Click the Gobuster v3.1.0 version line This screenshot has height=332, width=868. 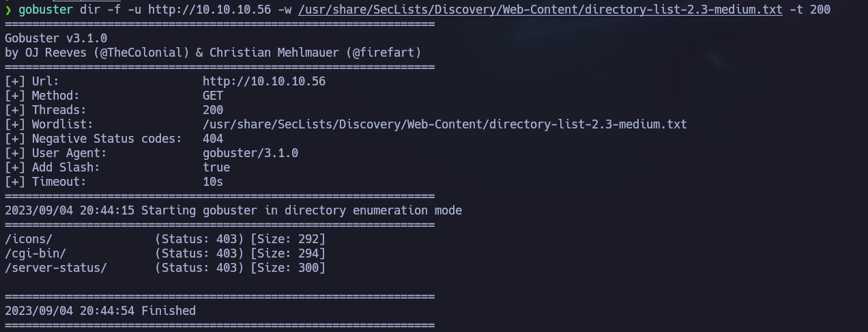click(x=56, y=38)
